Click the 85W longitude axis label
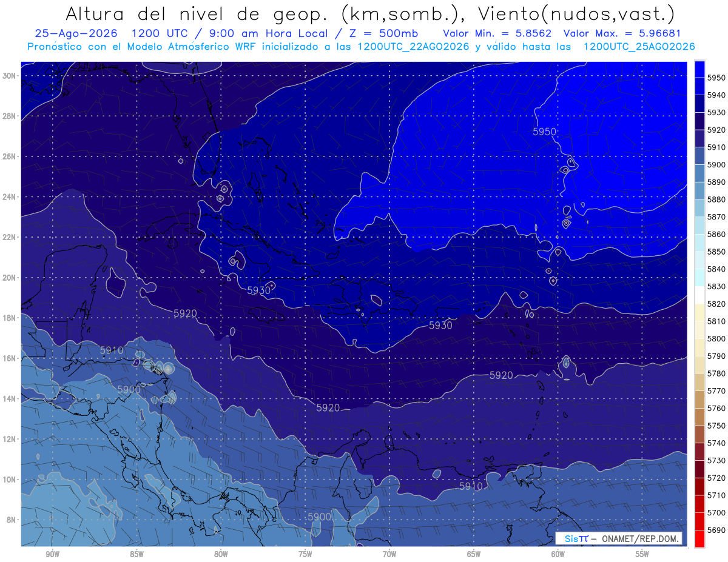Image resolution: width=728 pixels, height=562 pixels. [136, 554]
